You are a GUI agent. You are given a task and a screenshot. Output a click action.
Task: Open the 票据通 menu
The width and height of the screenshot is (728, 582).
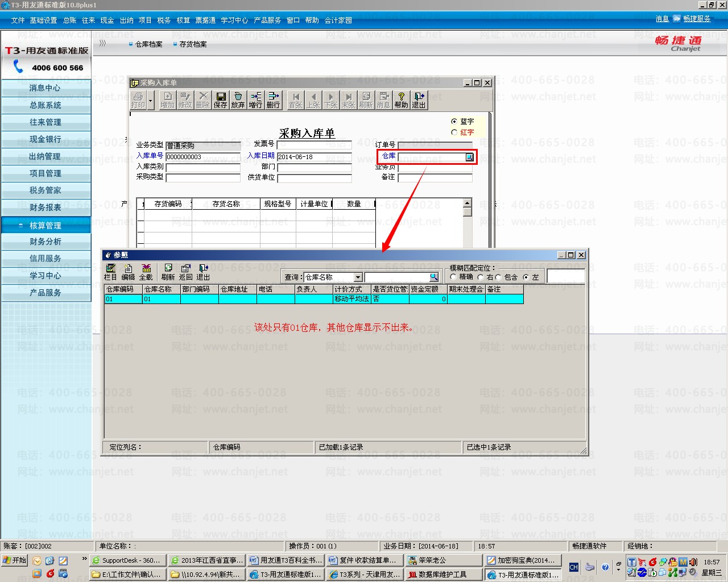(x=205, y=20)
